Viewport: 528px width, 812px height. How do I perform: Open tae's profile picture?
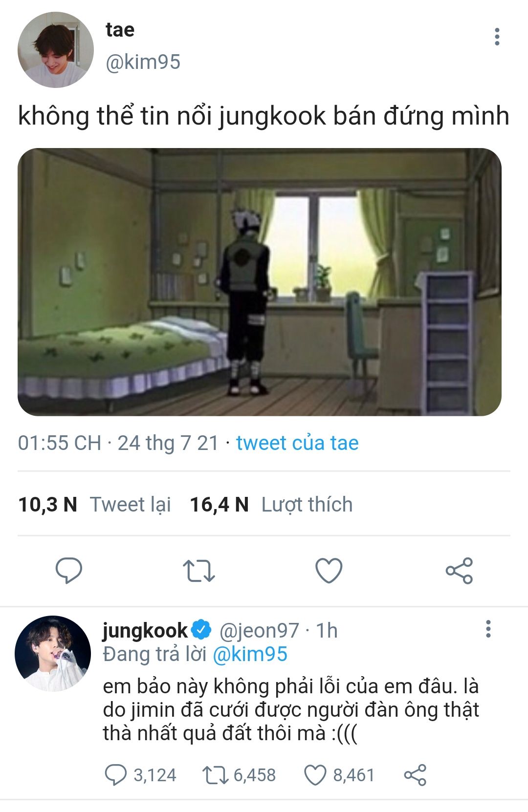coord(55,50)
